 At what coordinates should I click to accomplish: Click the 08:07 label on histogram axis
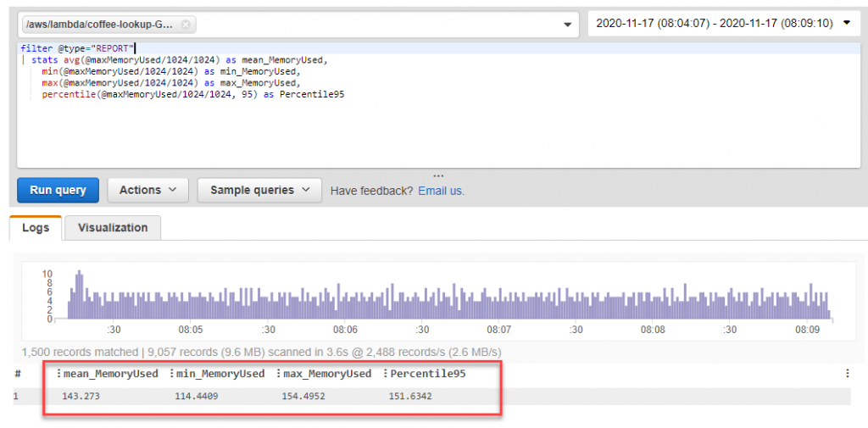[498, 330]
